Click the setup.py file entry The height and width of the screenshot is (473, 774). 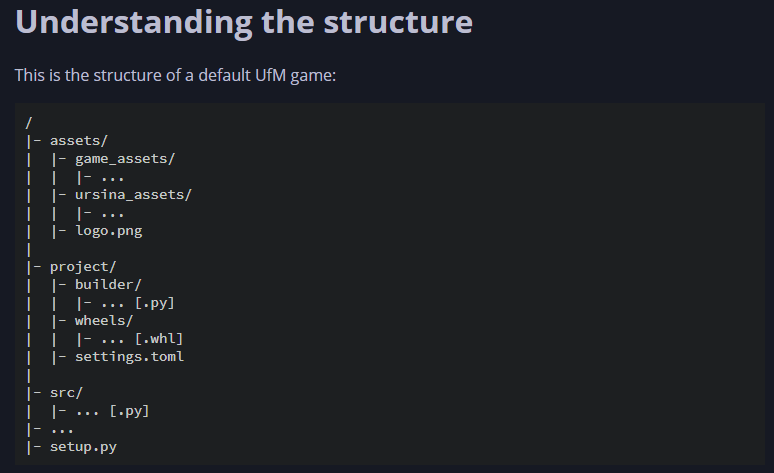83,446
